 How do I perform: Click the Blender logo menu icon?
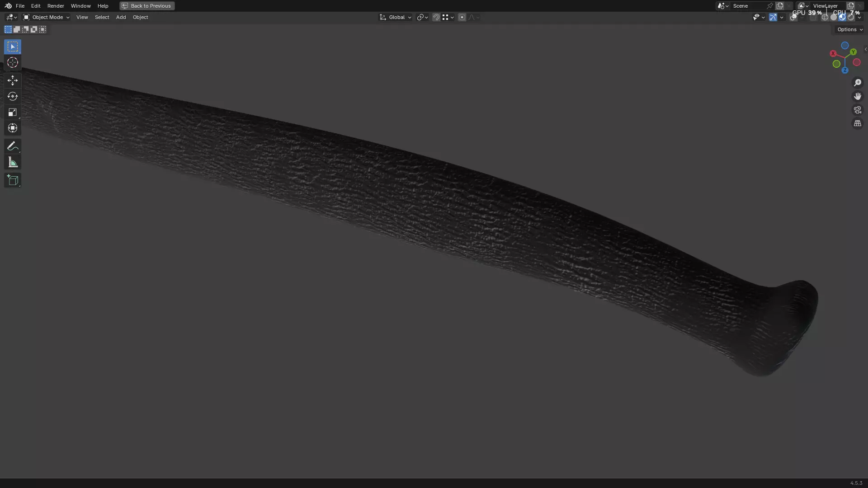click(8, 6)
